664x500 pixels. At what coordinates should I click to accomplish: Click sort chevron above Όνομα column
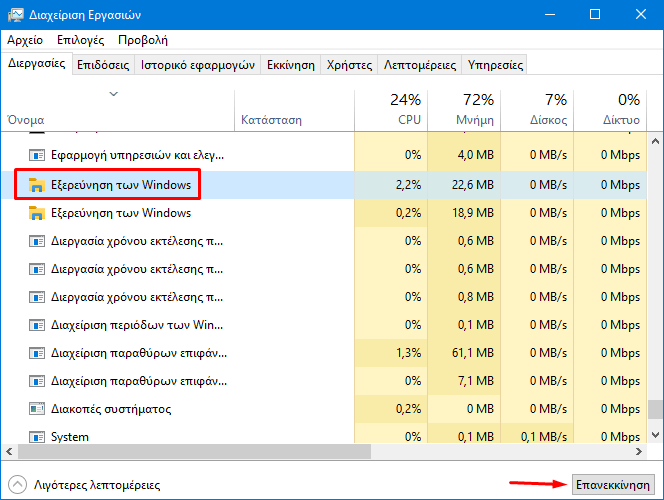(113, 94)
